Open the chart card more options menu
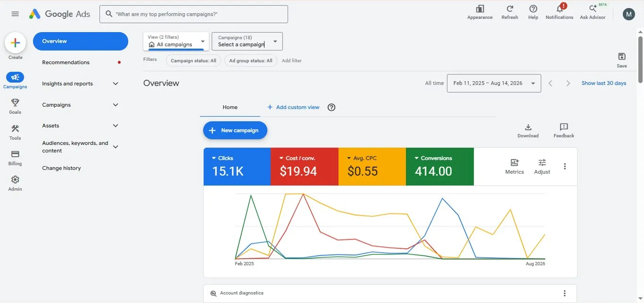 click(565, 167)
